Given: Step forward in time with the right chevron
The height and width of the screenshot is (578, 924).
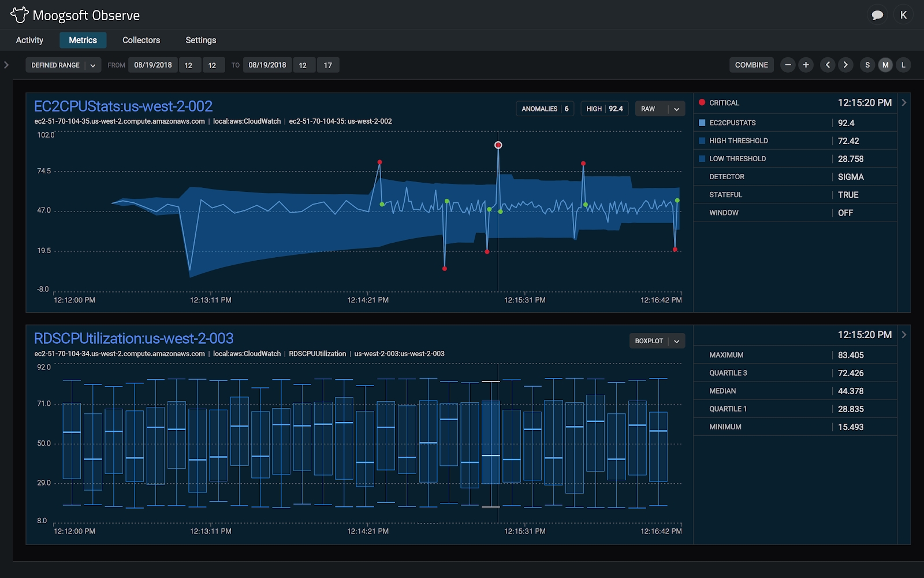Looking at the screenshot, I should (845, 65).
